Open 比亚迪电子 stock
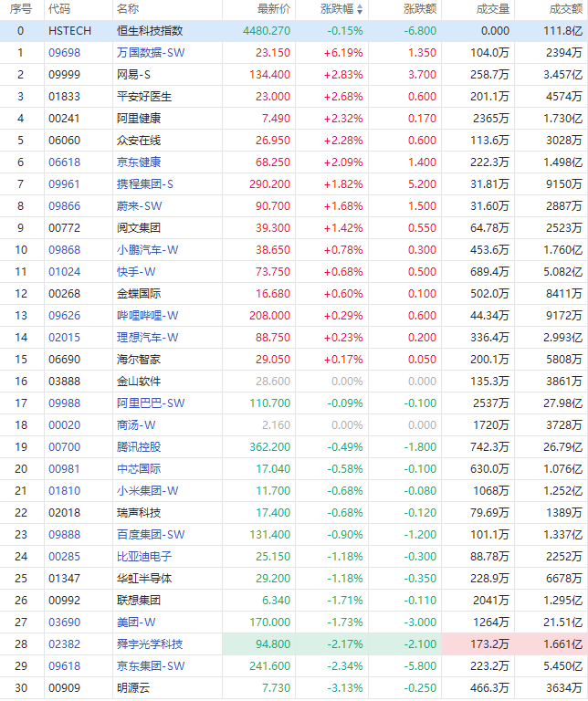588x701 pixels. click(144, 557)
